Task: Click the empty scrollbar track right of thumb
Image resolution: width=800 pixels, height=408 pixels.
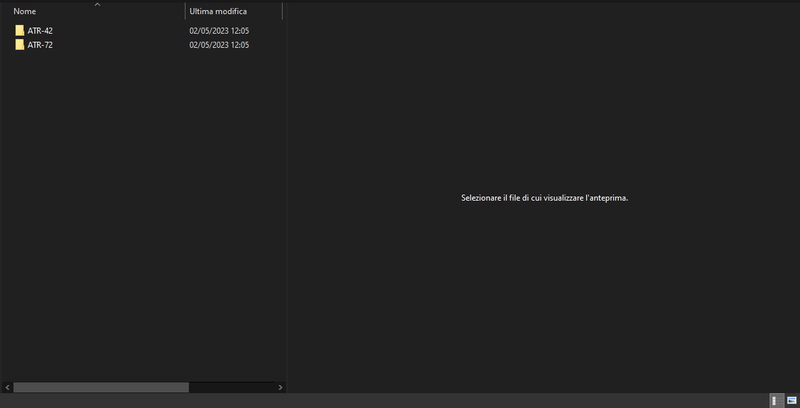Action: [x=230, y=387]
